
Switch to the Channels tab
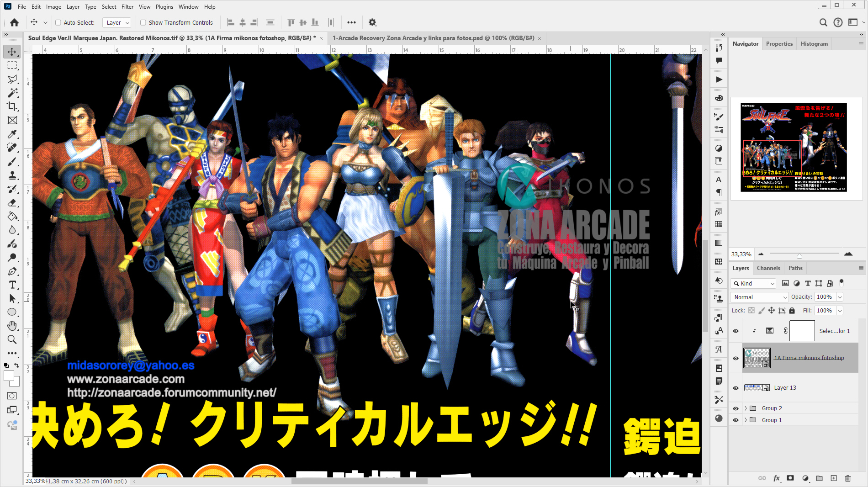(768, 268)
